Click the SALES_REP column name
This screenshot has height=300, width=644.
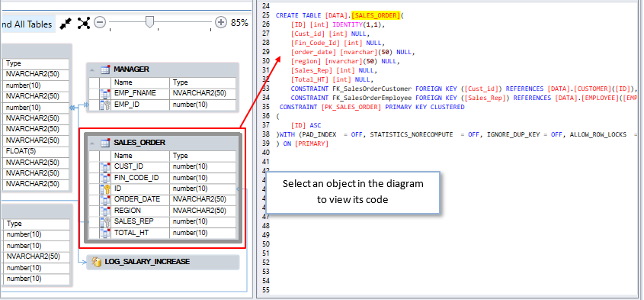[x=134, y=222]
